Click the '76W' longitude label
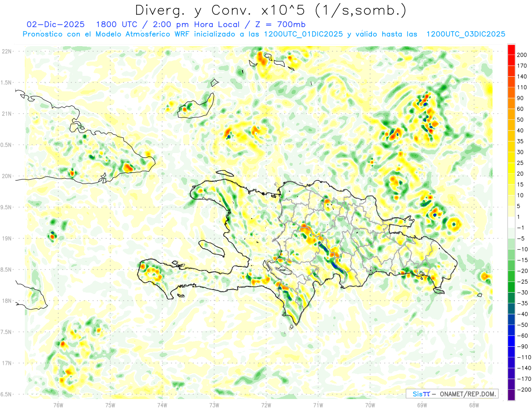Viewport: 532px width, 411px height. point(58,405)
